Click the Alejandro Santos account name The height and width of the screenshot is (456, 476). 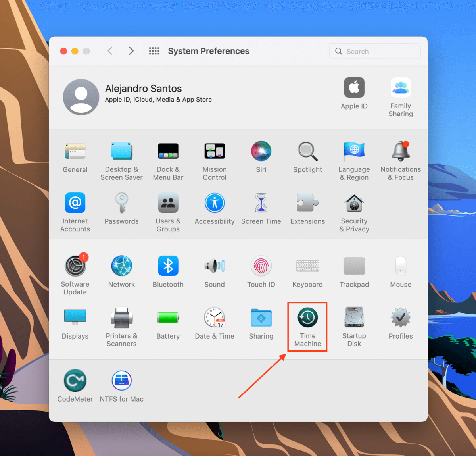[x=143, y=89]
